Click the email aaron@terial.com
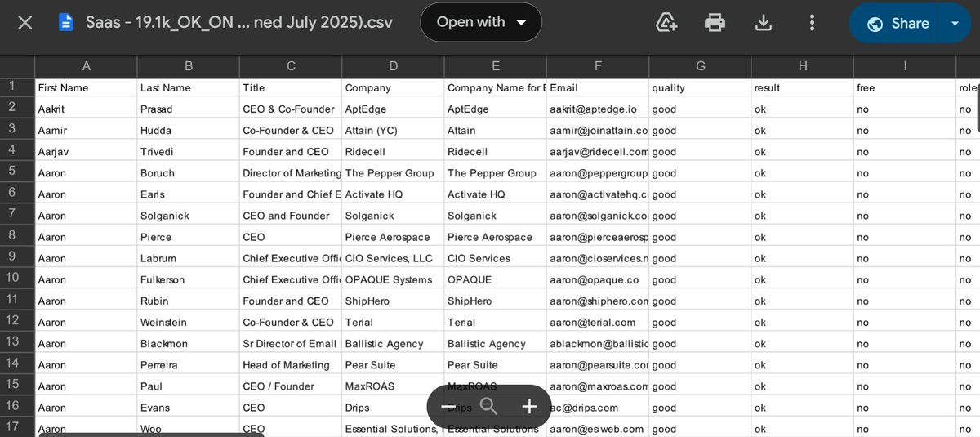Viewport: 980px width, 437px height. click(x=598, y=322)
